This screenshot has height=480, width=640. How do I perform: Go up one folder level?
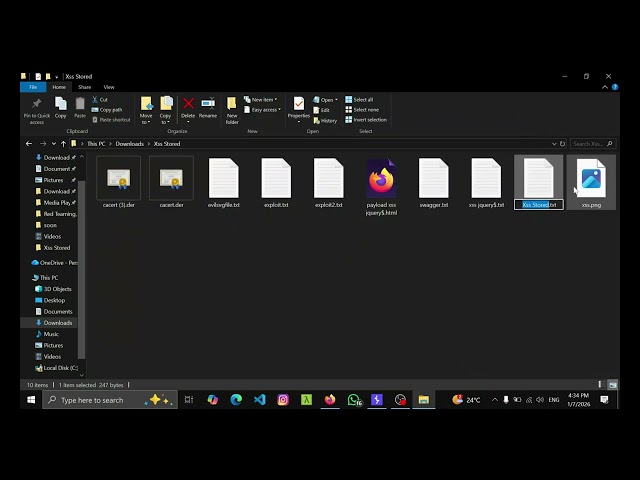pyautogui.click(x=63, y=144)
